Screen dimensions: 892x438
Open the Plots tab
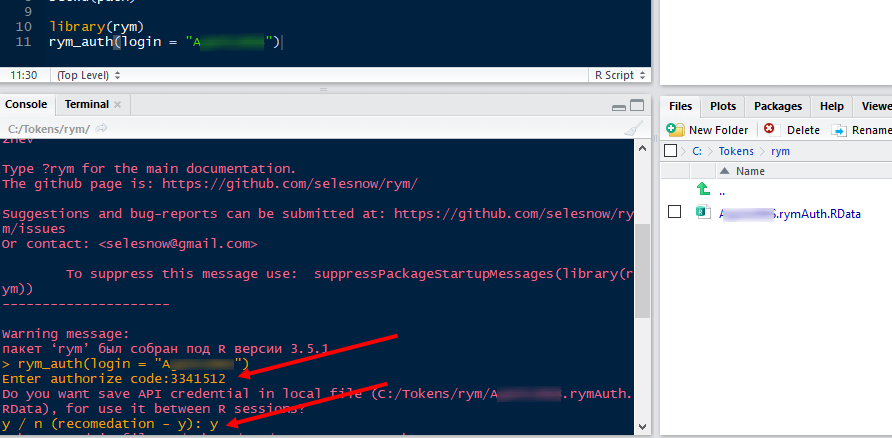click(x=722, y=106)
